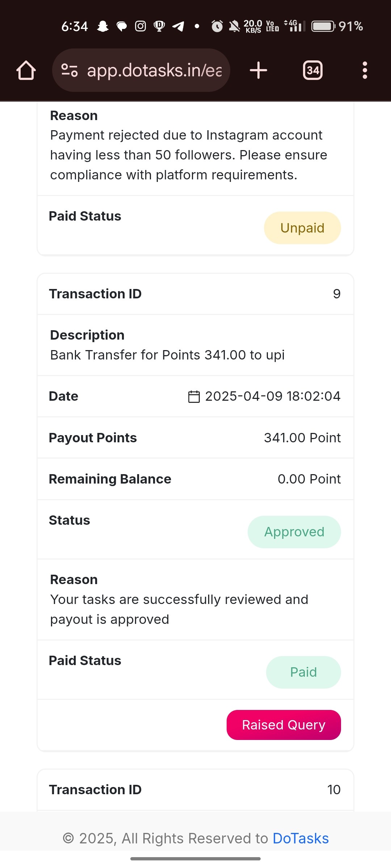Tap the Approved status badge

294,532
